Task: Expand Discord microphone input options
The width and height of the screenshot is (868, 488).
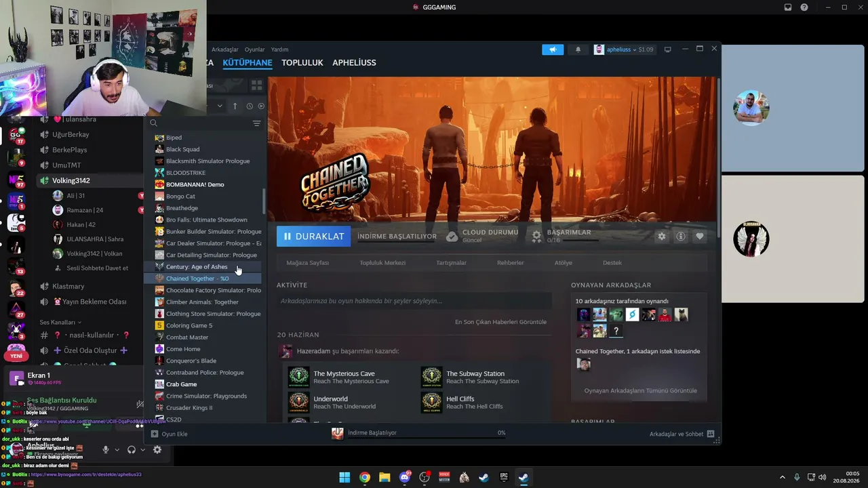Action: [x=117, y=449]
